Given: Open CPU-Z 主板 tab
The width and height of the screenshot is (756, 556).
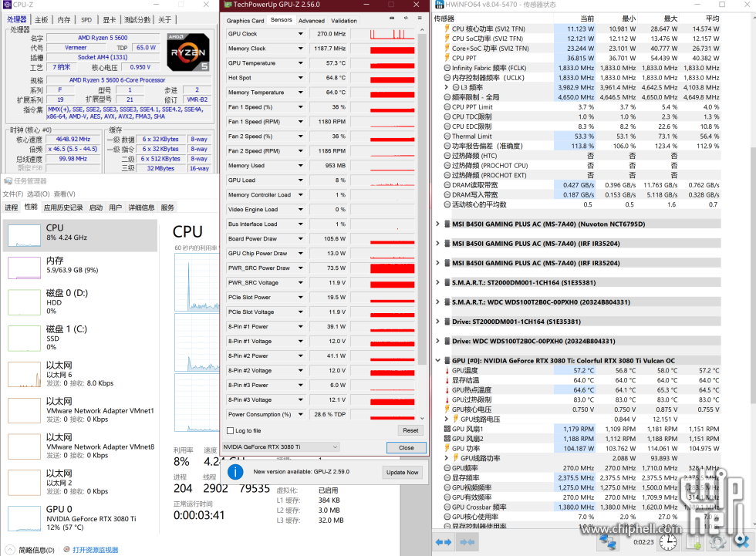Looking at the screenshot, I should (42, 20).
